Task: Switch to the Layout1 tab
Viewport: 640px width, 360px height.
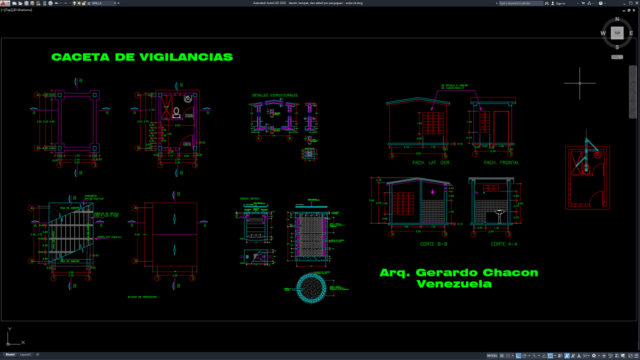Action: (25, 355)
